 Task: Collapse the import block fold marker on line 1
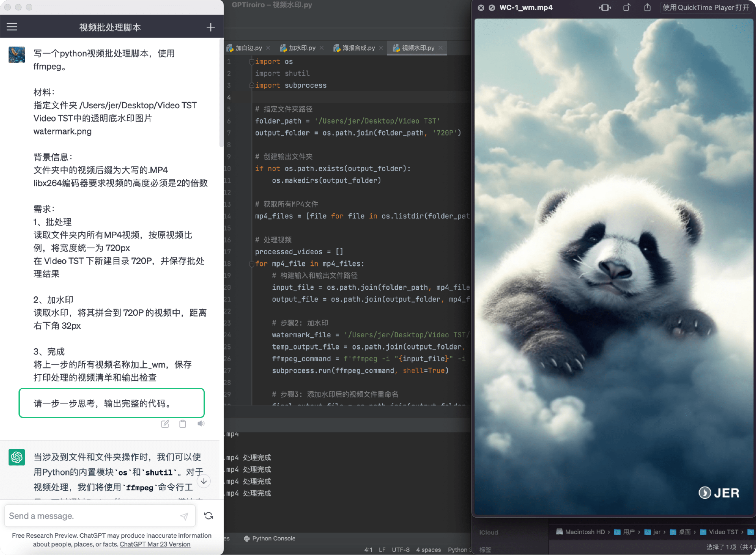(x=252, y=61)
